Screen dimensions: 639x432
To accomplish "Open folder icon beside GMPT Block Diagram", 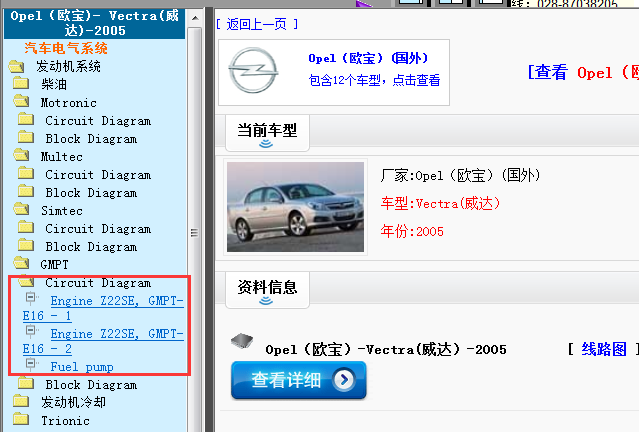I will (x=26, y=383).
